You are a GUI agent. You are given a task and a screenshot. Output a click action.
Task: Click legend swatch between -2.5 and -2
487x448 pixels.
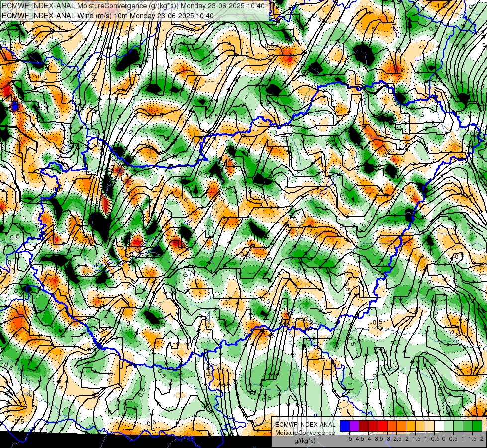click(x=401, y=426)
